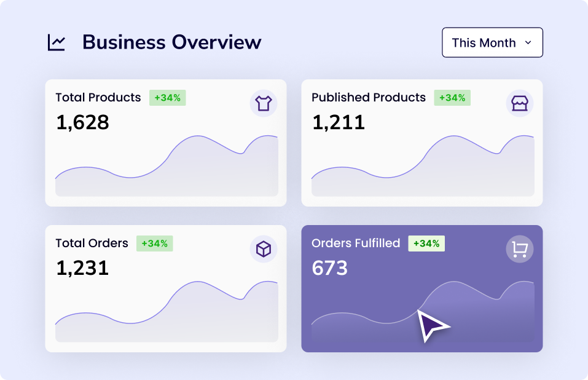
Task: Click the t-shirt icon on Total Products
Action: [x=263, y=103]
